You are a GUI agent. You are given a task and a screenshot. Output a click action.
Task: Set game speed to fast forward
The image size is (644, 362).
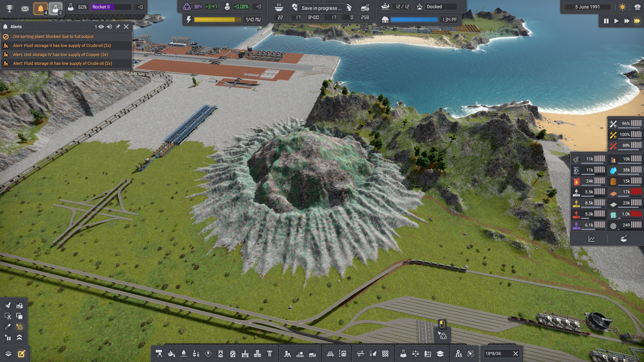pyautogui.click(x=627, y=21)
